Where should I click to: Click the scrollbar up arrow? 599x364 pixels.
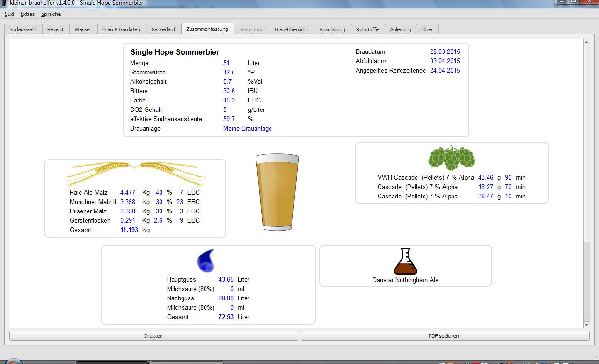click(x=586, y=43)
